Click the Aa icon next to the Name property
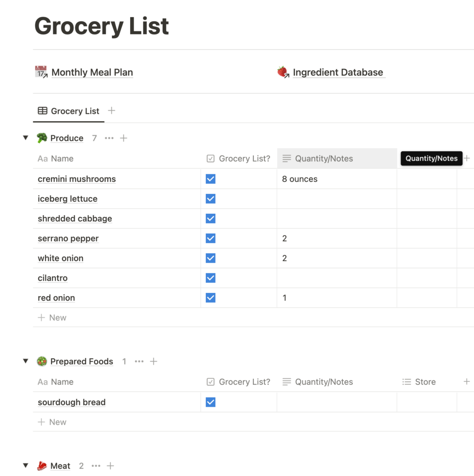Viewport: 474px width, 476px height. (41, 159)
